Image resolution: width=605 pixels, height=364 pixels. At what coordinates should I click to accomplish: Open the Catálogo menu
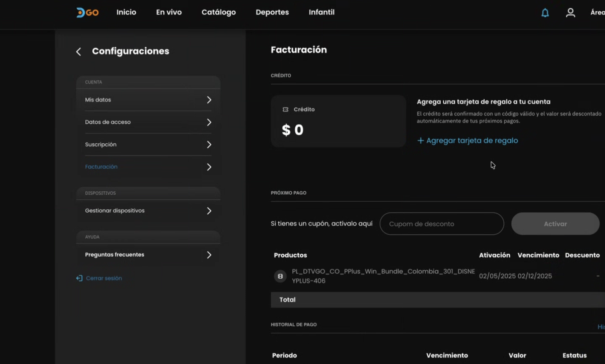pos(219,12)
